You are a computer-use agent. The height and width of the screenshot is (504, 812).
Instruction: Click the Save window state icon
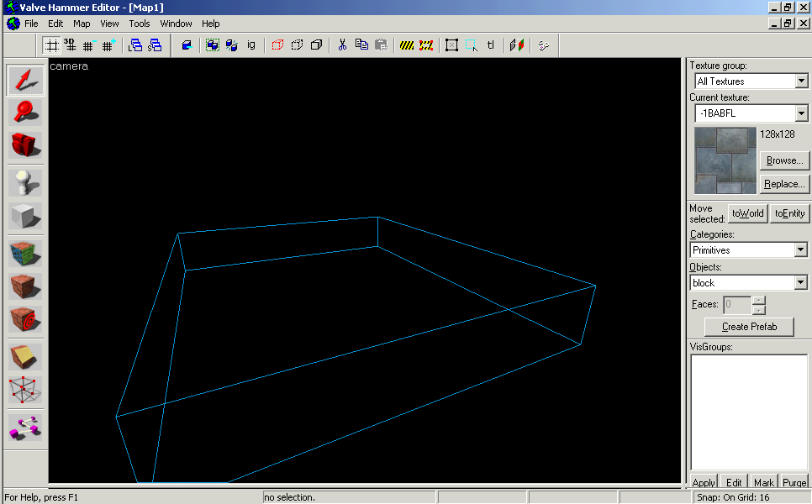pyautogui.click(x=155, y=45)
